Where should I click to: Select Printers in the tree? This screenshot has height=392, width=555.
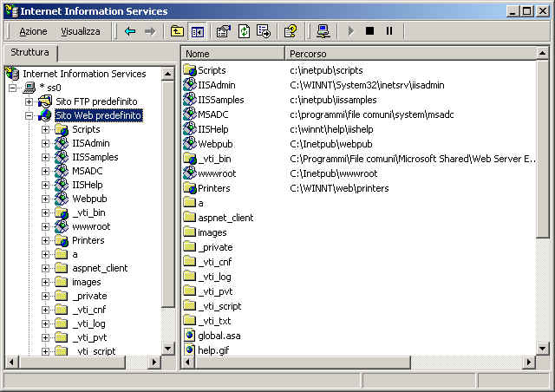coord(88,240)
